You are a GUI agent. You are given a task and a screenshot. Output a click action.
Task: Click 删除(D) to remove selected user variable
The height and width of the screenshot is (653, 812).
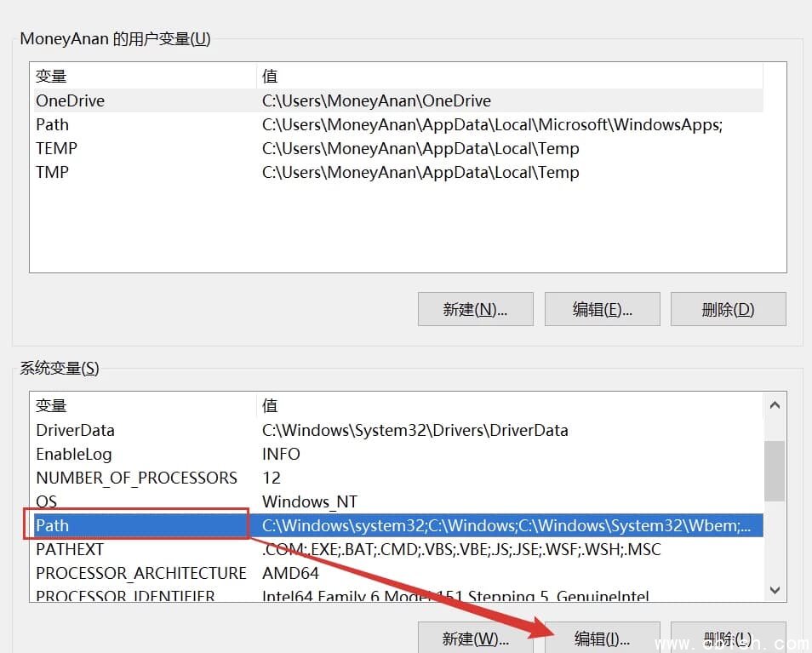tap(729, 309)
